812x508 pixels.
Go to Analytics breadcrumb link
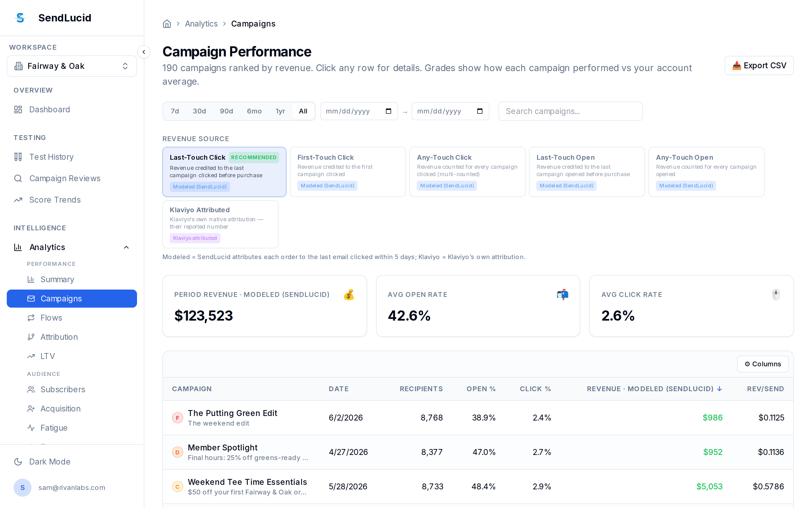[201, 24]
